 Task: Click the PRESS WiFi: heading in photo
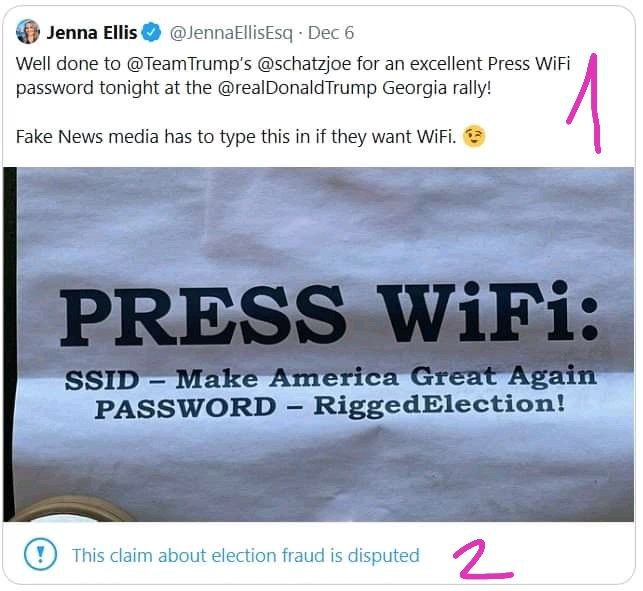329,314
